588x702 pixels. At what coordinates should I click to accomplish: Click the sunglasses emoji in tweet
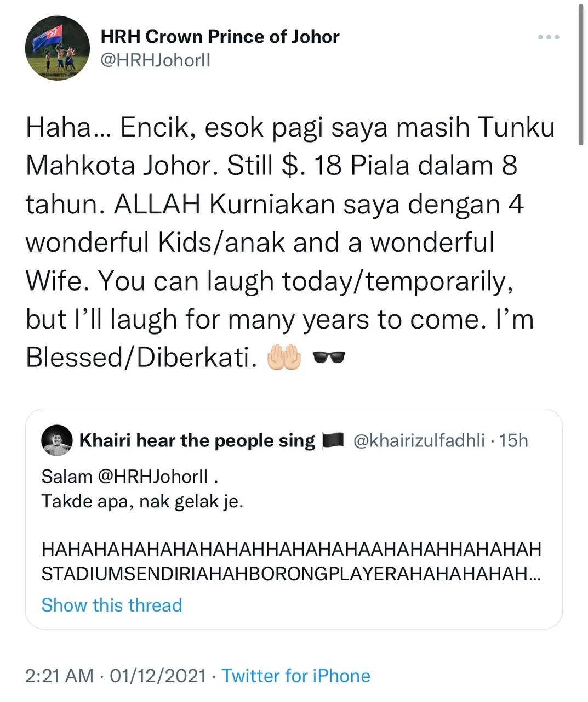(329, 358)
